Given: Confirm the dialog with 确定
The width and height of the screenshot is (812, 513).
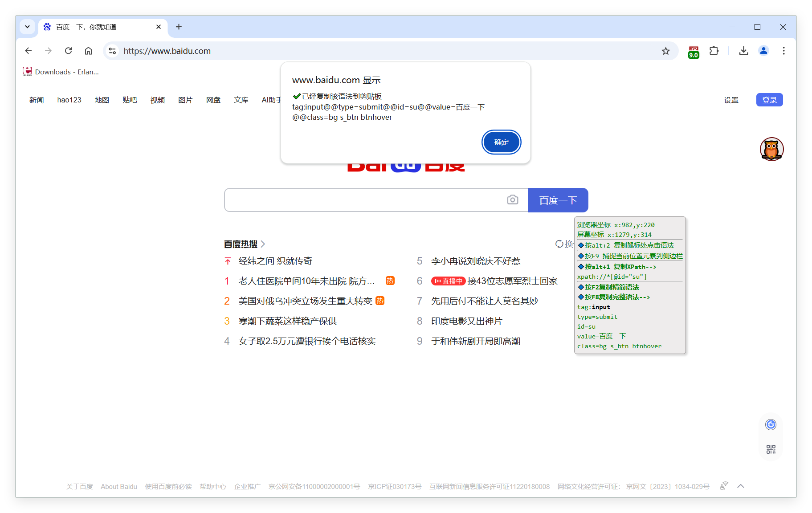Looking at the screenshot, I should (x=501, y=142).
